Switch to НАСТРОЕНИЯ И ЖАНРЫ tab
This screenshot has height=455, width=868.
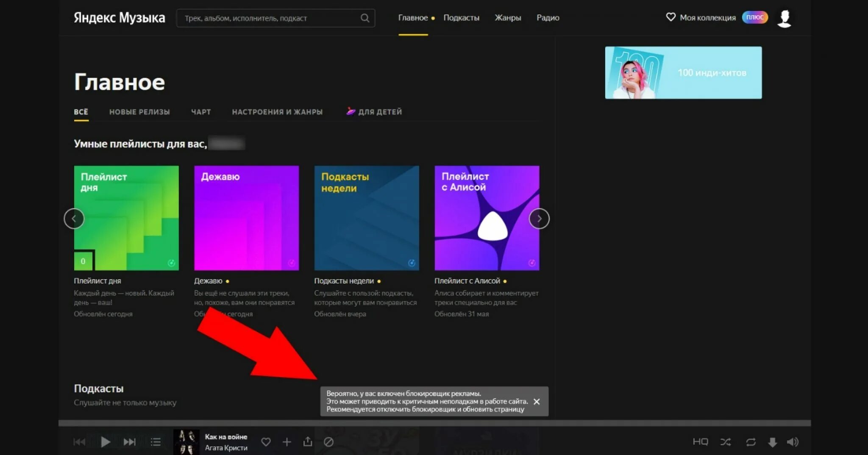[277, 112]
